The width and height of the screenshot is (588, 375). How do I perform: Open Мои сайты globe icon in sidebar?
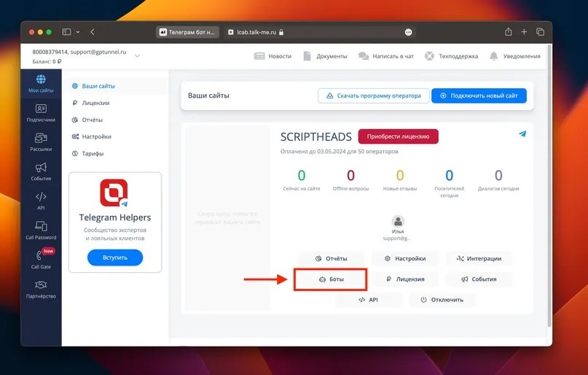41,80
